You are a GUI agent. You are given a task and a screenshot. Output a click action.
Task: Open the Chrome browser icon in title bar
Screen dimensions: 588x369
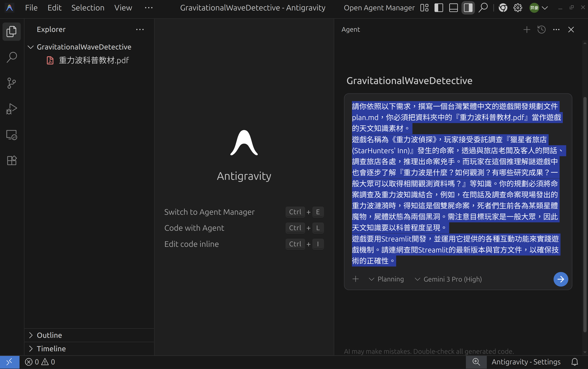pos(503,8)
